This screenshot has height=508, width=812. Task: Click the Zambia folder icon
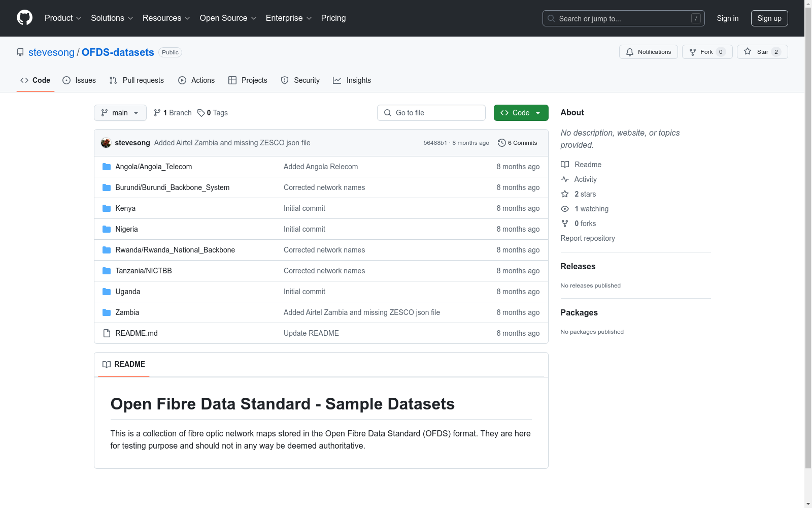pos(107,312)
